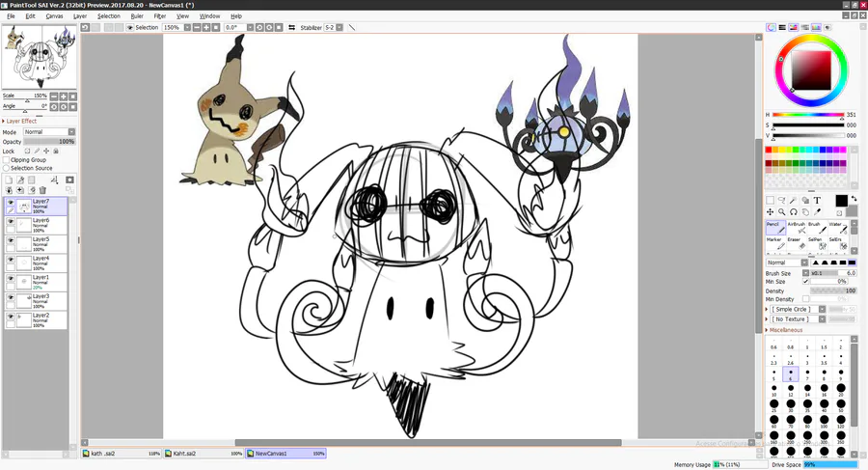Image resolution: width=868 pixels, height=470 pixels.
Task: Click the preserve opacity lock icon
Action: pyautogui.click(x=27, y=151)
